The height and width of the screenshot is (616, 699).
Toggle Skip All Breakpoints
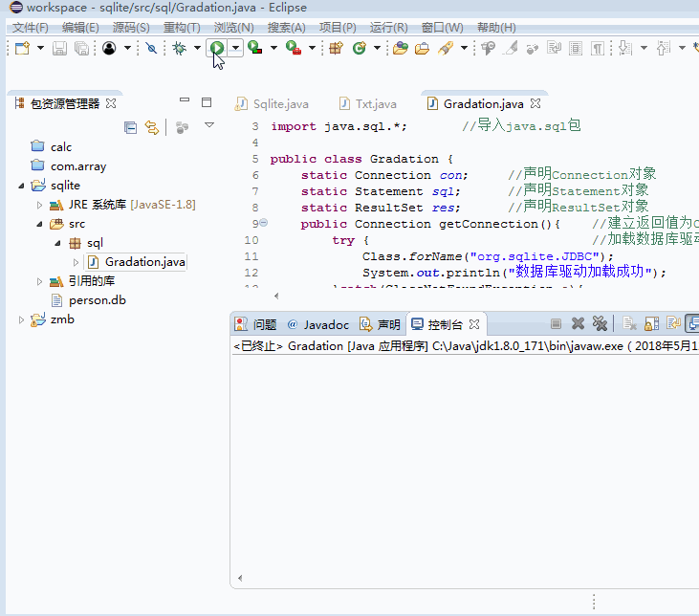(152, 48)
